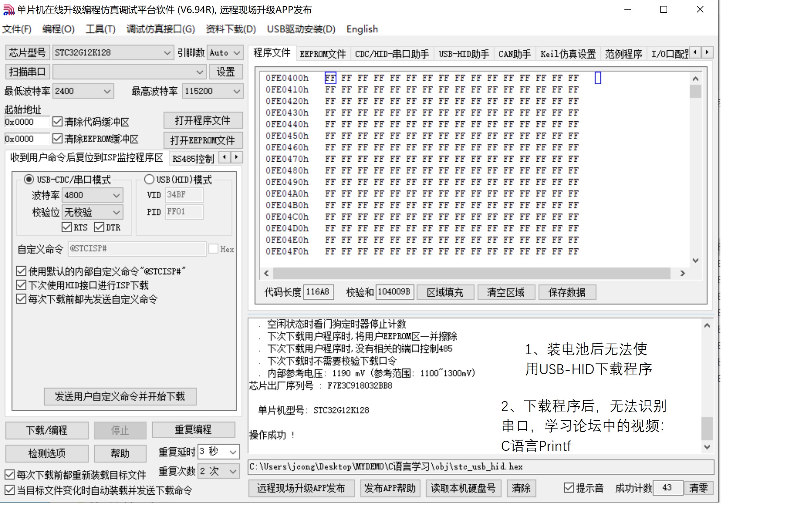Click 打开程序文件 button
Viewport: 790px width, 532px height.
click(x=203, y=120)
